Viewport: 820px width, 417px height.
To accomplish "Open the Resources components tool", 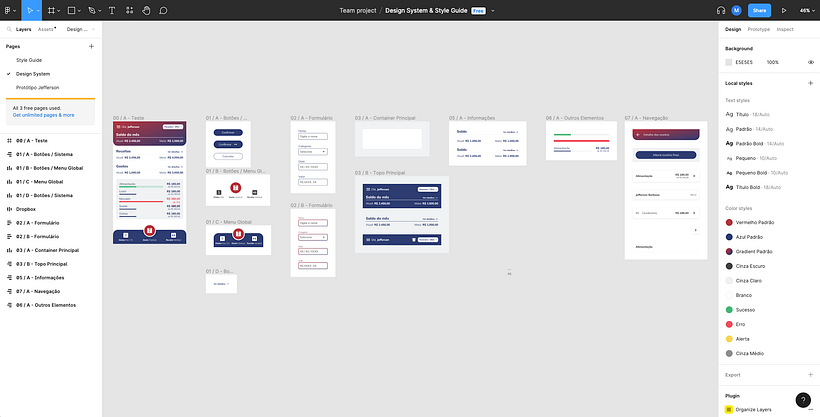I will pos(130,10).
